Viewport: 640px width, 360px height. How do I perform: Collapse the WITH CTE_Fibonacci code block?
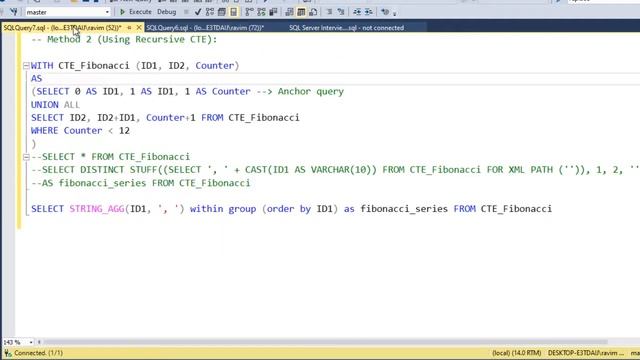(26, 66)
